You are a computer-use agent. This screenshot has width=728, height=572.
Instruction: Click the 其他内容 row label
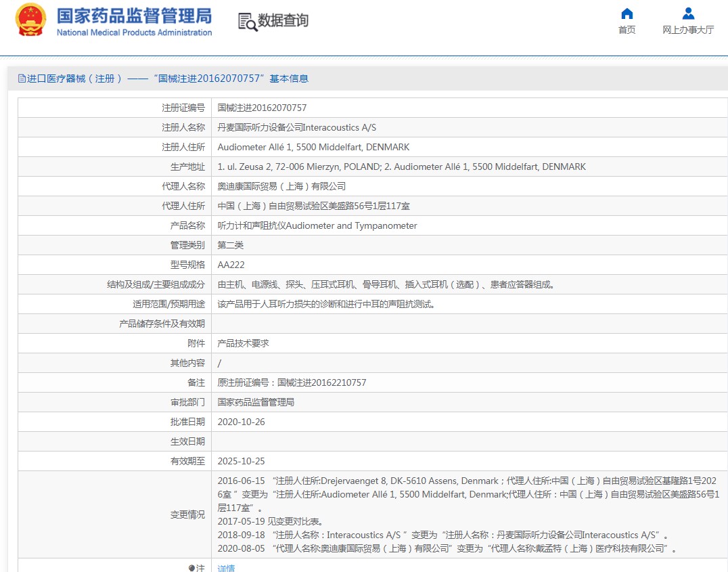187,363
